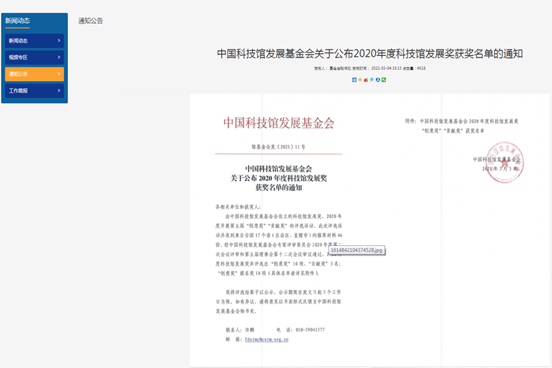Open the 视频专区 sidebar menu item
The width and height of the screenshot is (552, 368).
[x=34, y=57]
